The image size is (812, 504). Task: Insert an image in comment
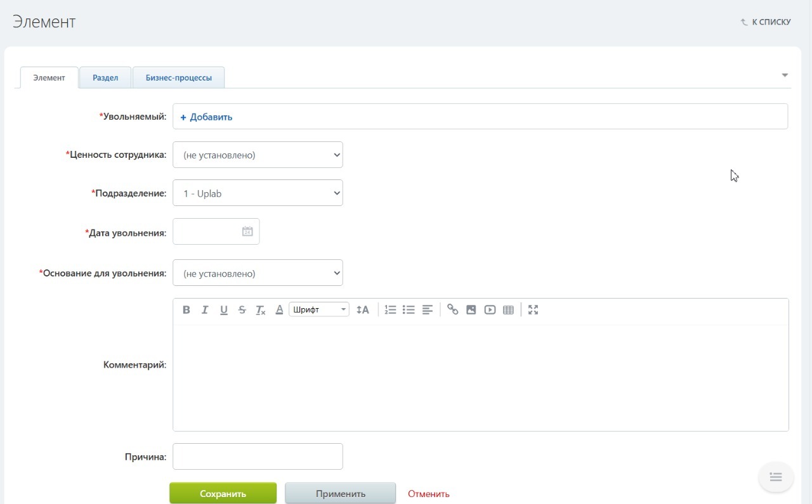[471, 310]
